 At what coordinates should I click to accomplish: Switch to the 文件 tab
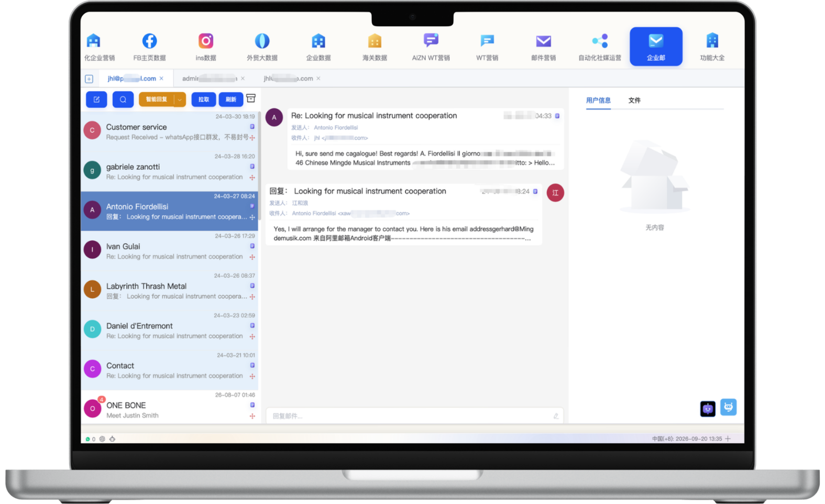pos(634,100)
